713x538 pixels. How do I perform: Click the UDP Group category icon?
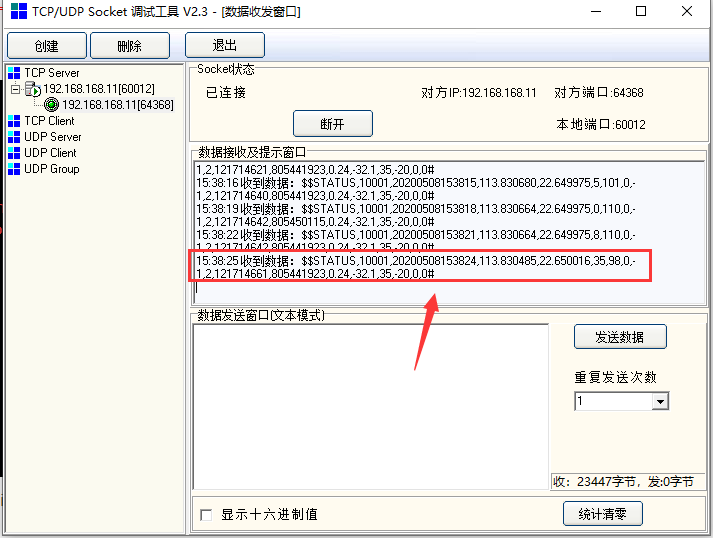(14, 169)
